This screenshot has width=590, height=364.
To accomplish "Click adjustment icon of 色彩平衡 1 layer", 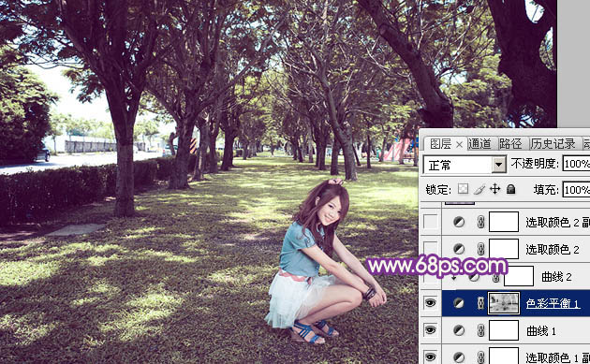I will point(459,302).
